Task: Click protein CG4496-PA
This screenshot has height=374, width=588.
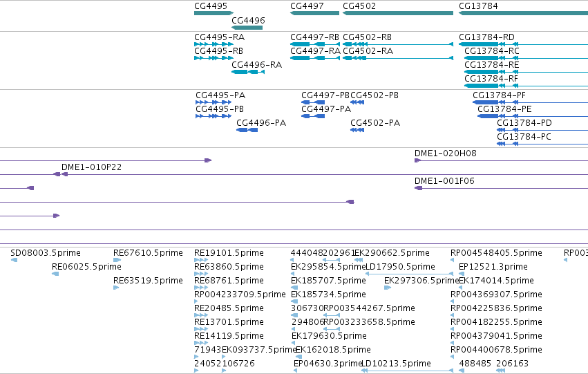Action: [261, 122]
